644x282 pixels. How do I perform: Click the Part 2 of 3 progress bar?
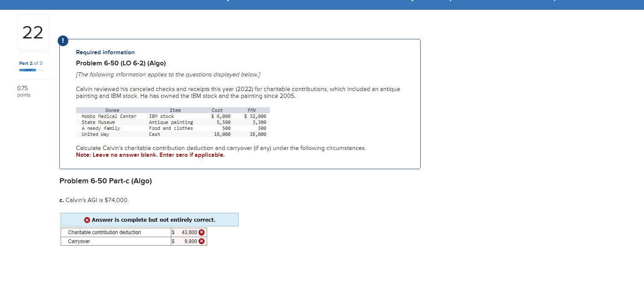[32, 70]
